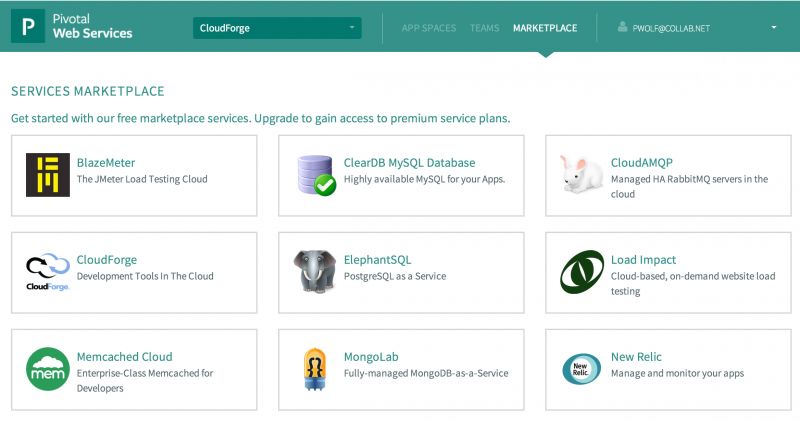800x421 pixels.
Task: Click 'Fully-managed MongoDB-as-a-Service' text
Action: (x=426, y=373)
